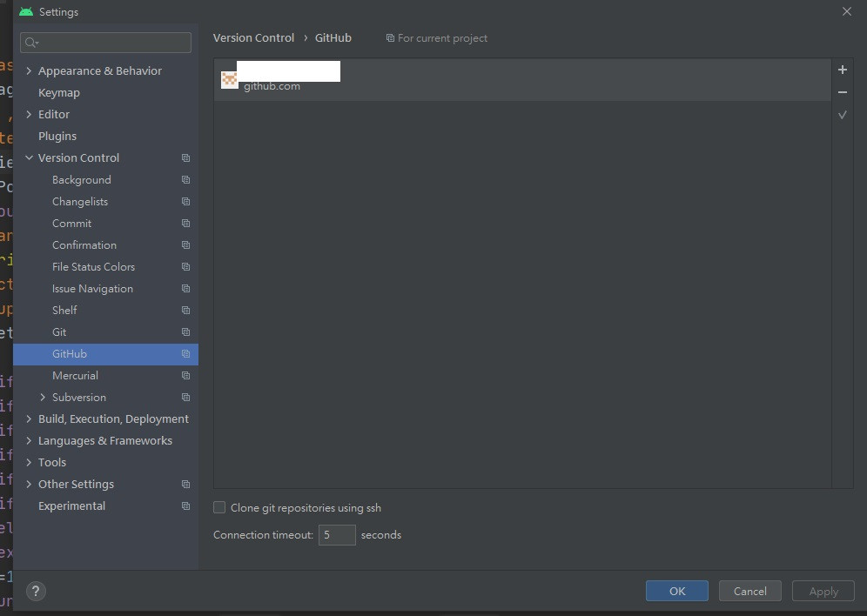Viewport: 867px width, 616px height.
Task: Click project icon beside File Status Colors
Action: pyautogui.click(x=185, y=267)
